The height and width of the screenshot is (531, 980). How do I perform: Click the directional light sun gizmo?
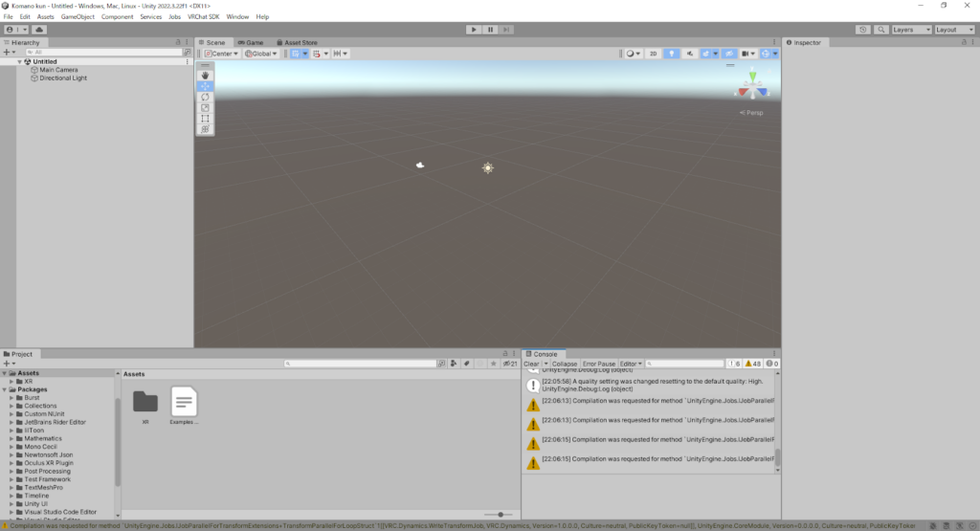pyautogui.click(x=487, y=167)
